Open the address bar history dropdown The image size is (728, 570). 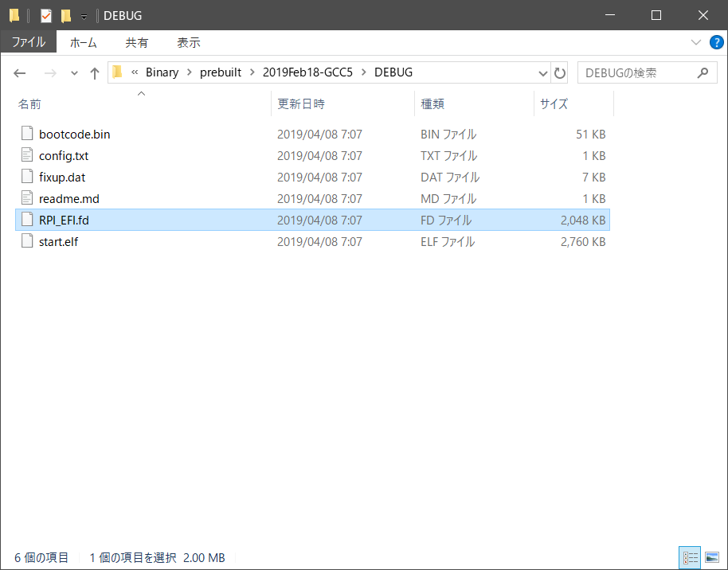[x=542, y=72]
